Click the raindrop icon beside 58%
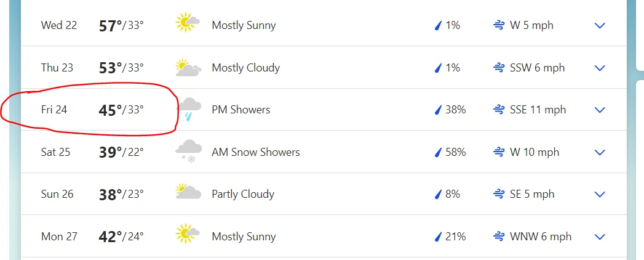This screenshot has width=644, height=260. point(438,152)
